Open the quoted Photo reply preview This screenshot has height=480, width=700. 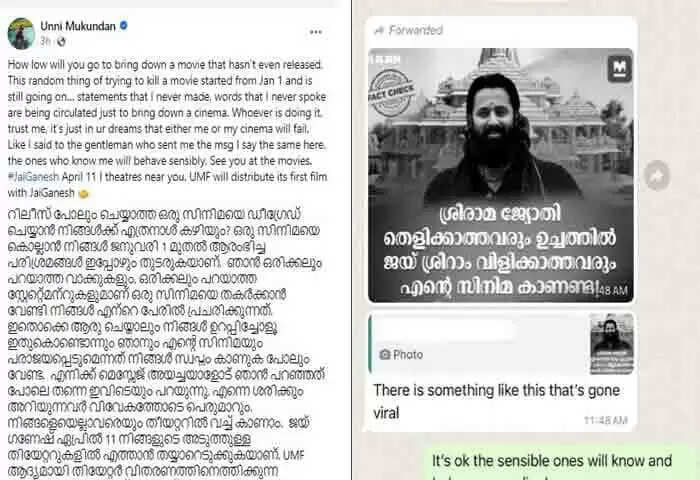[x=501, y=343]
